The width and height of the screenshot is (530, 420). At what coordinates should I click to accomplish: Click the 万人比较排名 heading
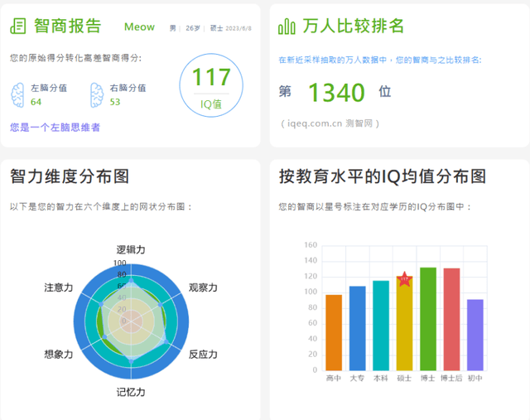click(354, 26)
